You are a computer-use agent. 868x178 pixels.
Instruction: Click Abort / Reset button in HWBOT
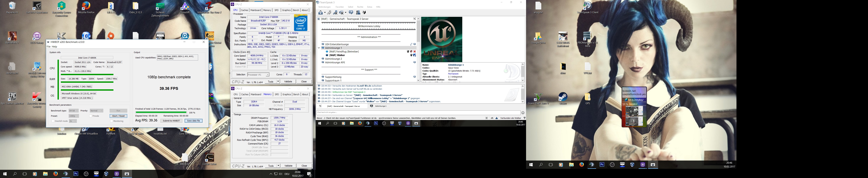pos(118,116)
